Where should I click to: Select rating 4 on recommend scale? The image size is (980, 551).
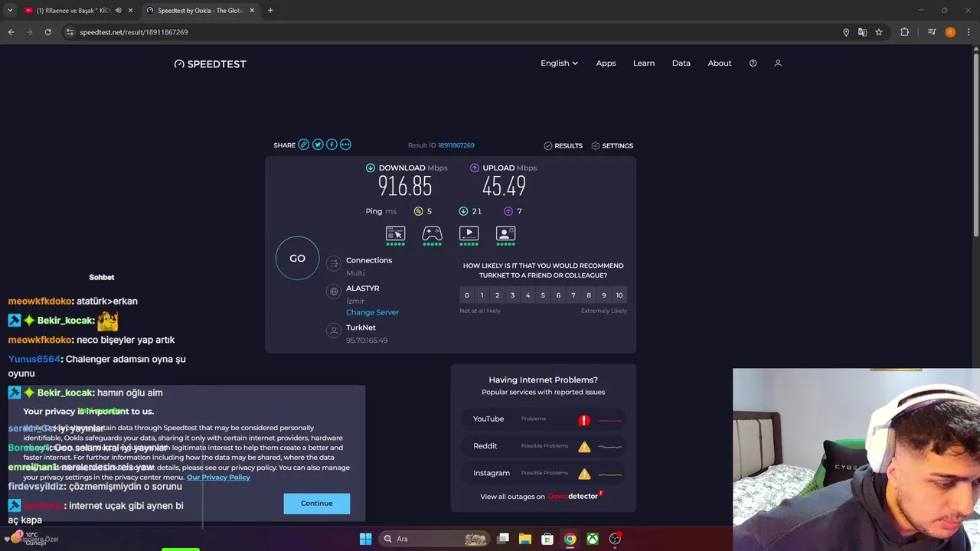528,295
